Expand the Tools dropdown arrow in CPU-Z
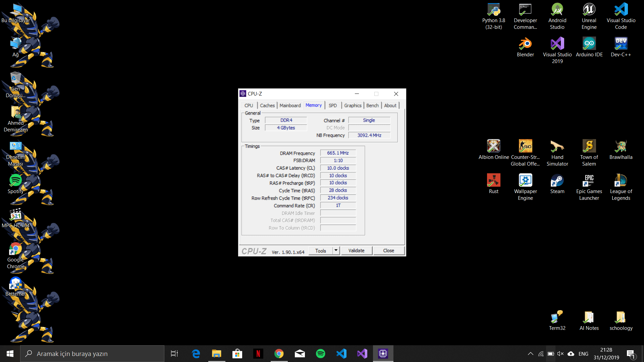Viewport: 644px width, 362px height. 336,251
